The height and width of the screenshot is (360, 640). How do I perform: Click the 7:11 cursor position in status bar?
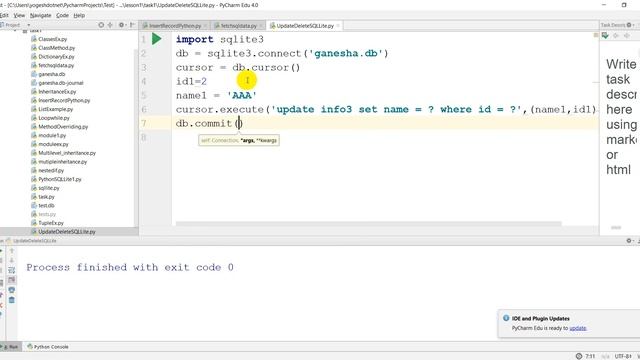(x=590, y=356)
